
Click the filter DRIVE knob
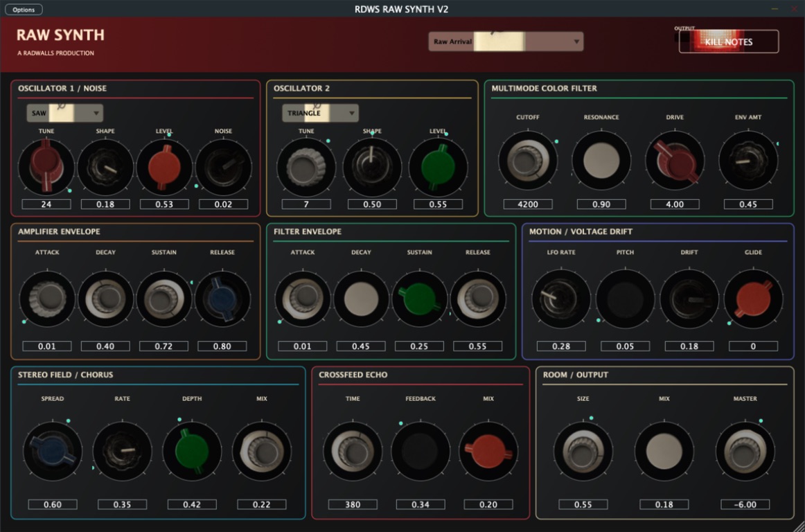tap(675, 160)
